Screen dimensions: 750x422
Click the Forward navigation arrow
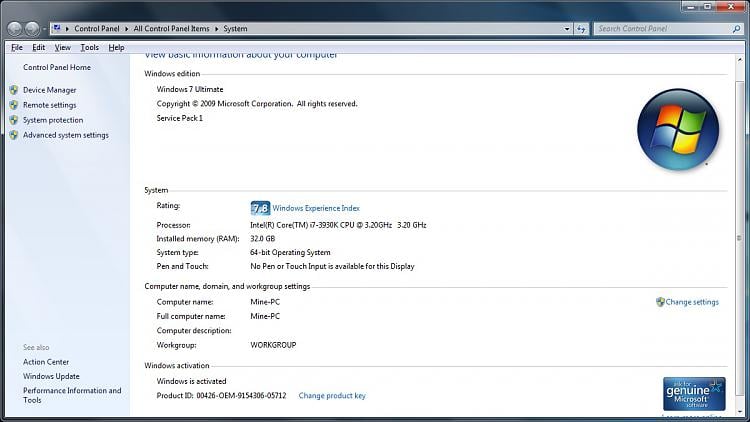point(32,29)
